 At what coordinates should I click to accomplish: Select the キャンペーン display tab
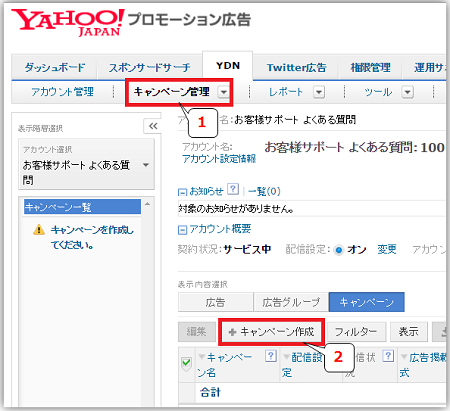click(x=367, y=302)
